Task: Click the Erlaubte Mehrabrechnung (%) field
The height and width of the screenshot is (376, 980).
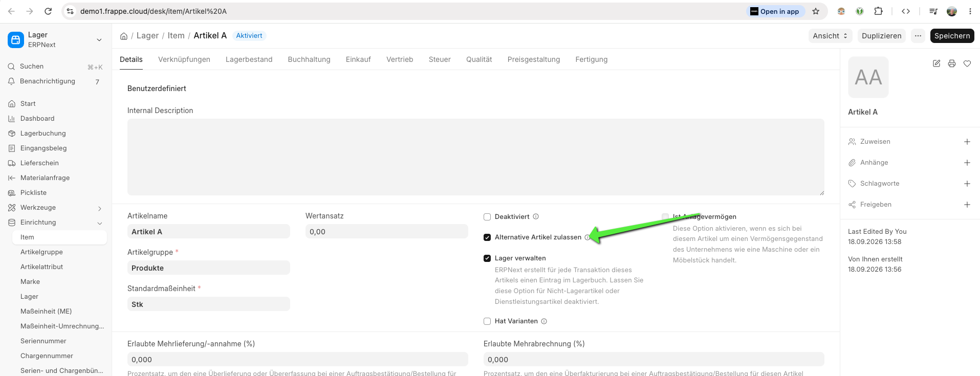Action: (x=654, y=359)
